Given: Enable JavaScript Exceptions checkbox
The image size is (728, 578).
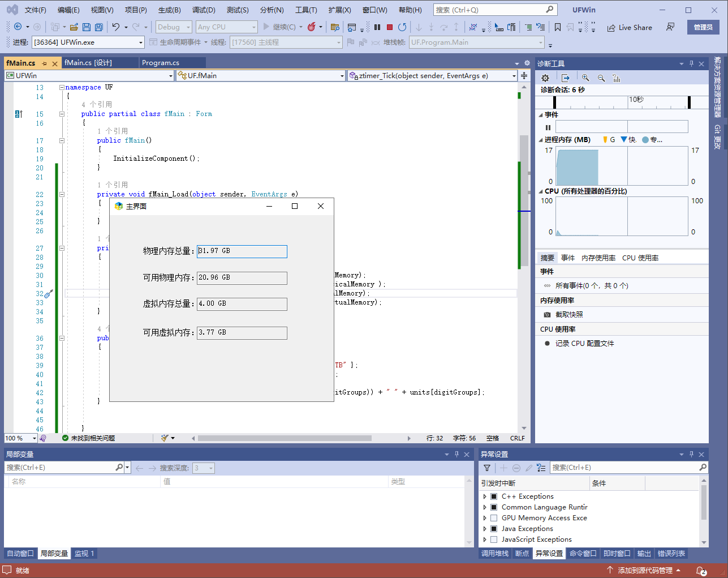Looking at the screenshot, I should click(x=494, y=540).
